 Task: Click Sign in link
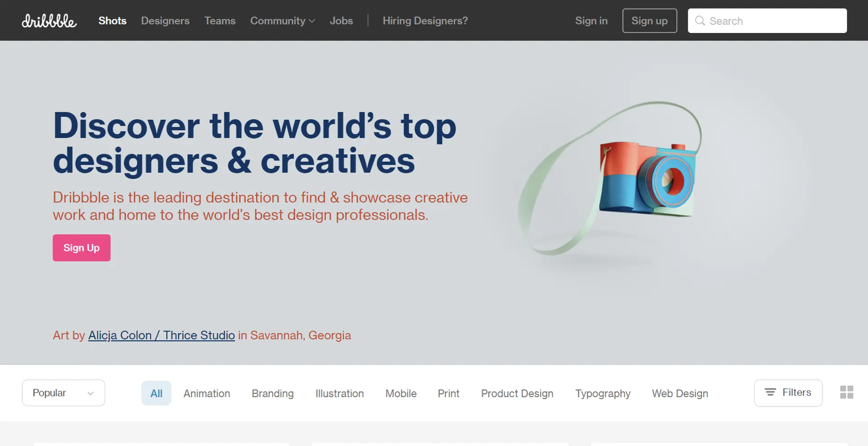(591, 21)
